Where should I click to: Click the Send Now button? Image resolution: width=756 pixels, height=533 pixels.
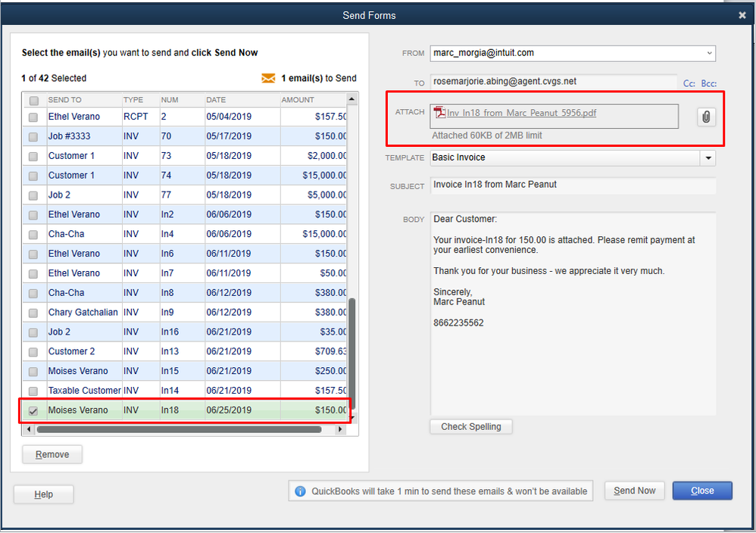click(634, 491)
